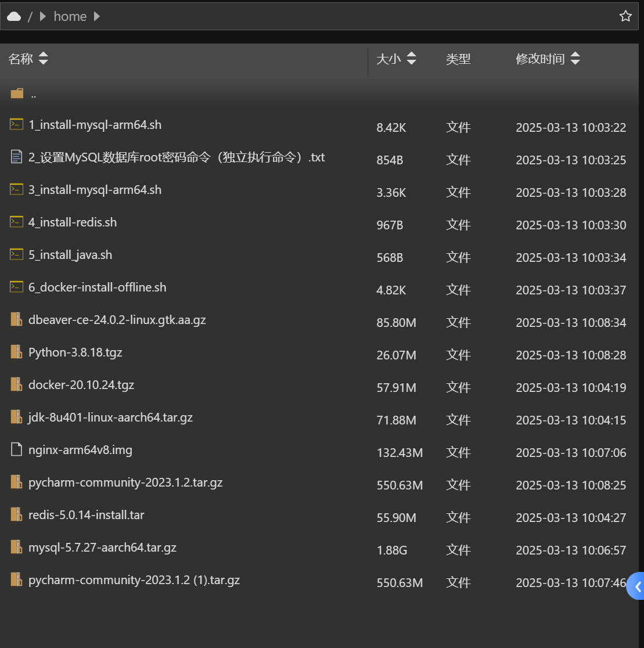644x648 pixels.
Task: Select pycharm-community-2023.1.2 (1).tar.gz archive icon
Action: (x=16, y=579)
